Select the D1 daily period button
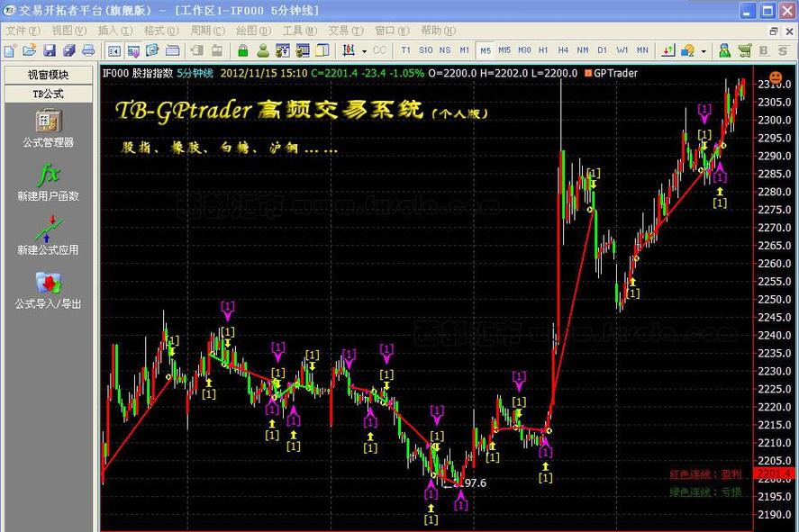The height and width of the screenshot is (532, 799). click(603, 50)
